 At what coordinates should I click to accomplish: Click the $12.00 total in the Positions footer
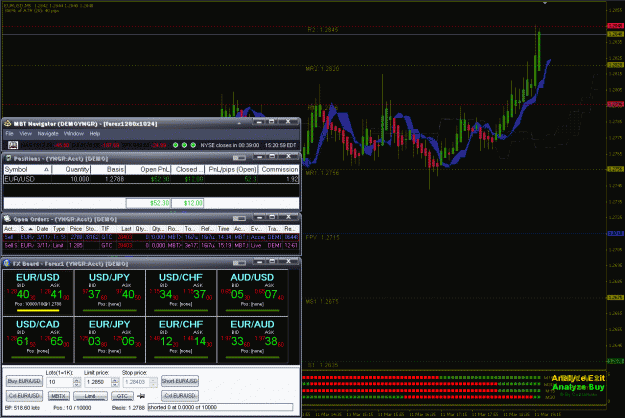click(187, 203)
